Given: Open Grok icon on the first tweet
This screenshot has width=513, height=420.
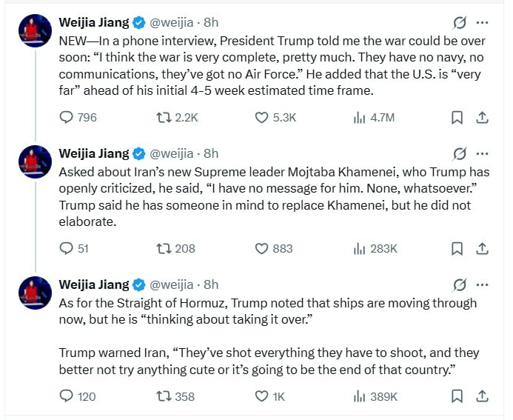Looking at the screenshot, I should 459,22.
